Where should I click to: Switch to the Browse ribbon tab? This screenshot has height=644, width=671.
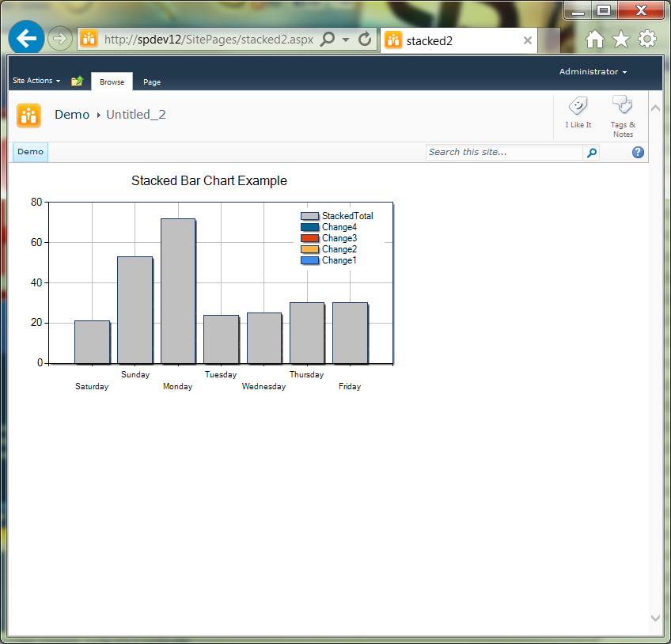(x=112, y=81)
